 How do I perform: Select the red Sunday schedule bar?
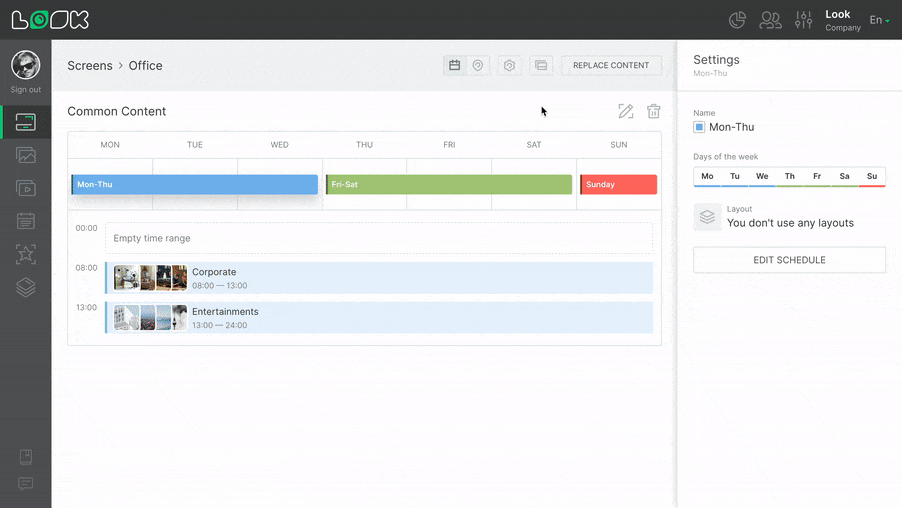point(618,185)
